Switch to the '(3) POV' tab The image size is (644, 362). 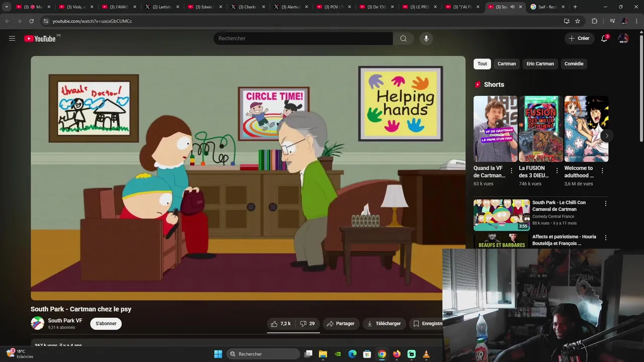coord(333,7)
